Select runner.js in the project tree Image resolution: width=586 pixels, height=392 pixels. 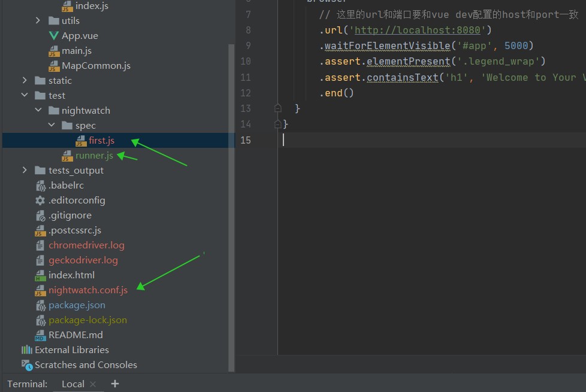[94, 156]
